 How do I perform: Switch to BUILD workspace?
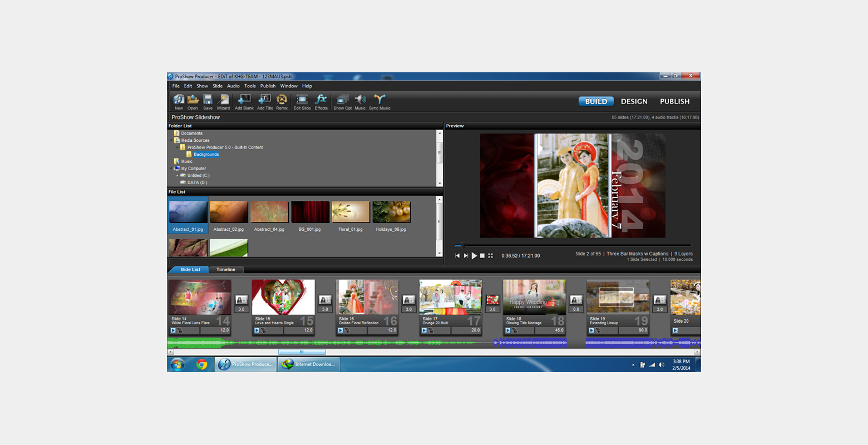coord(596,101)
